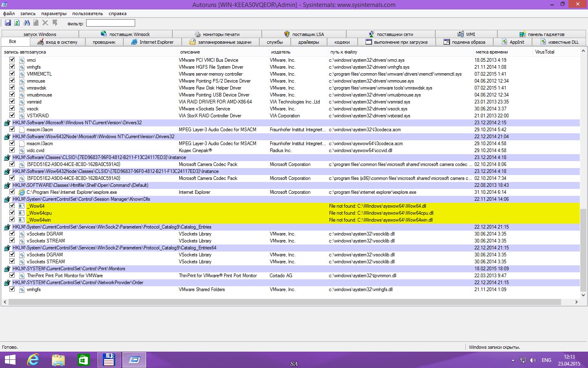
Task: Click the binoculars Find icon
Action: (x=27, y=23)
